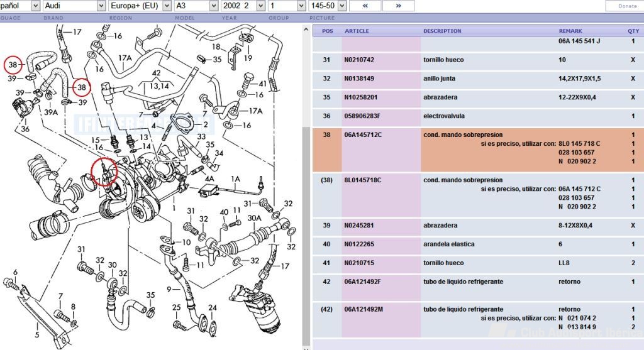The width and height of the screenshot is (644, 350).
Task: Click the Donate button
Action: pos(627,6)
